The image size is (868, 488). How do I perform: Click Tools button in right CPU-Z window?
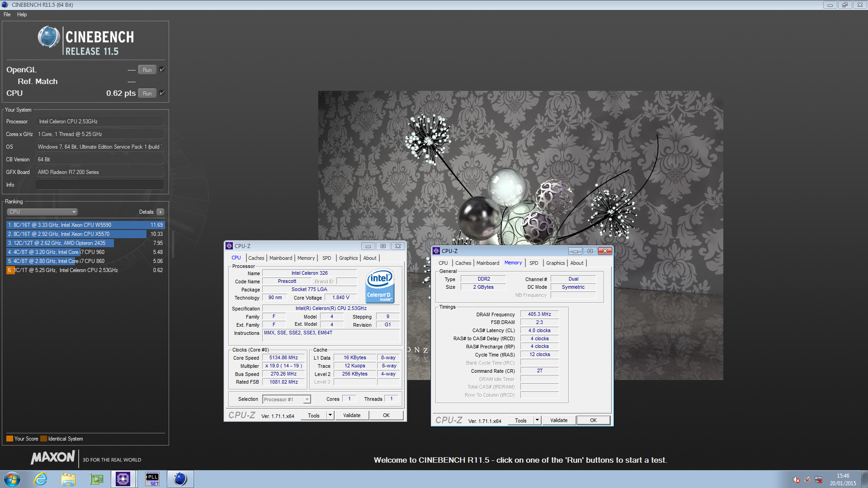tap(521, 420)
